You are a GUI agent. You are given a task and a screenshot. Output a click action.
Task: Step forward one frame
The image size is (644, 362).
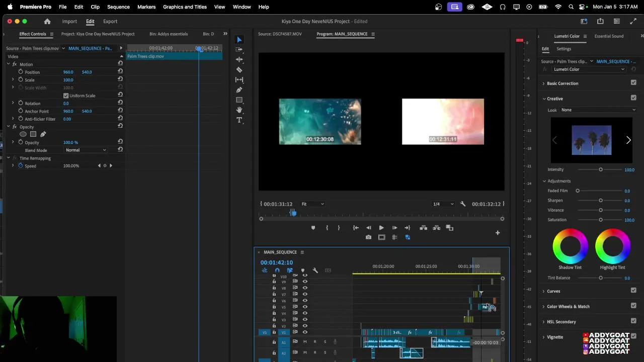point(394,228)
